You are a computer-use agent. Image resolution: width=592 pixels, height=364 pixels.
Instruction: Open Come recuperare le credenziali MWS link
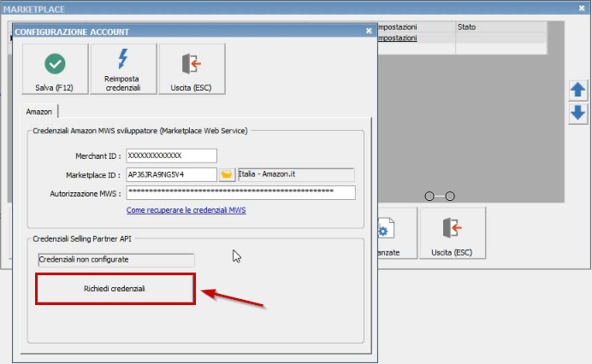tap(186, 210)
